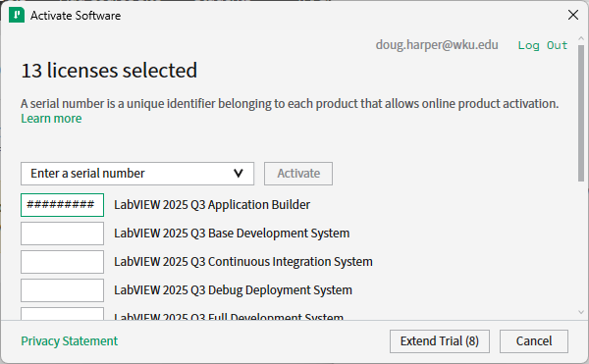
Task: Open the serial number dropdown
Action: coord(137,174)
